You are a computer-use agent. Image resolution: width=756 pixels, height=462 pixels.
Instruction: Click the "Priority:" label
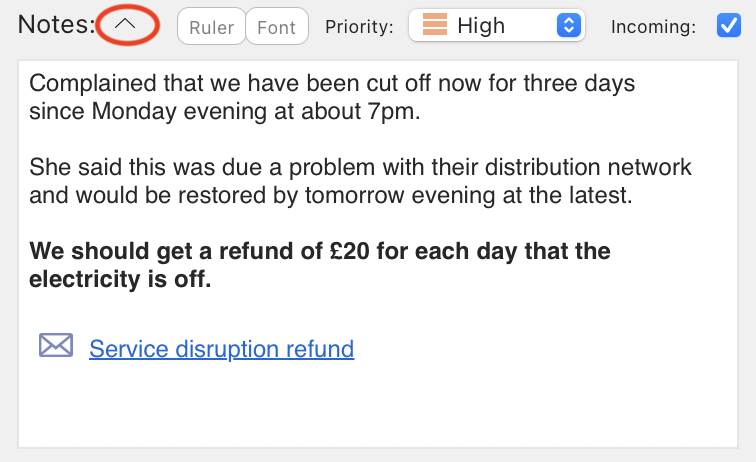click(359, 27)
